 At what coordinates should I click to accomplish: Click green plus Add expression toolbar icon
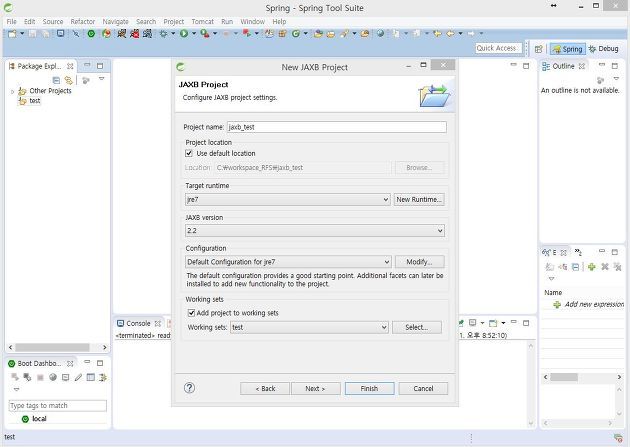pyautogui.click(x=591, y=267)
